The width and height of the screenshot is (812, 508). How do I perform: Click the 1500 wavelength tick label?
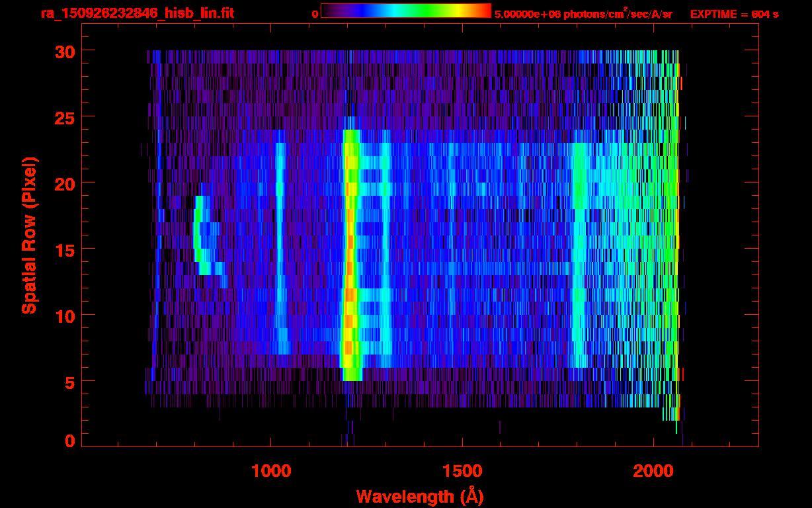[x=462, y=471]
